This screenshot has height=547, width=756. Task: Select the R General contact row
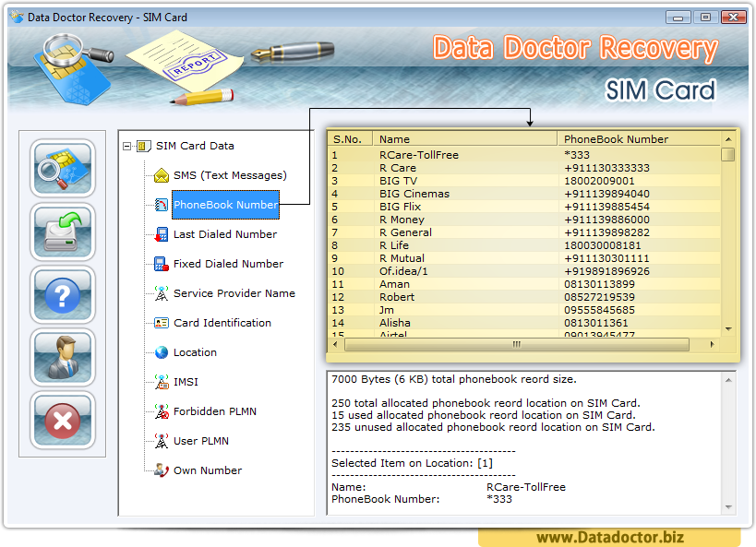pyautogui.click(x=524, y=232)
